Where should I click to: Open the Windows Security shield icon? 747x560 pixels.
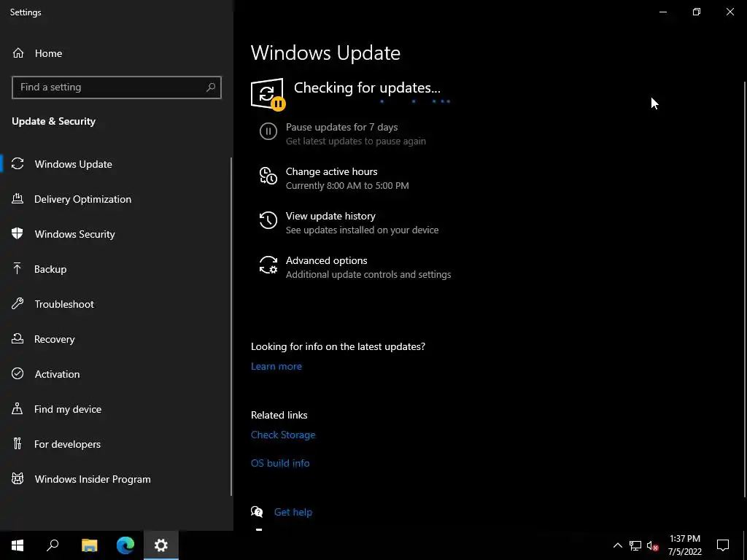(18, 234)
